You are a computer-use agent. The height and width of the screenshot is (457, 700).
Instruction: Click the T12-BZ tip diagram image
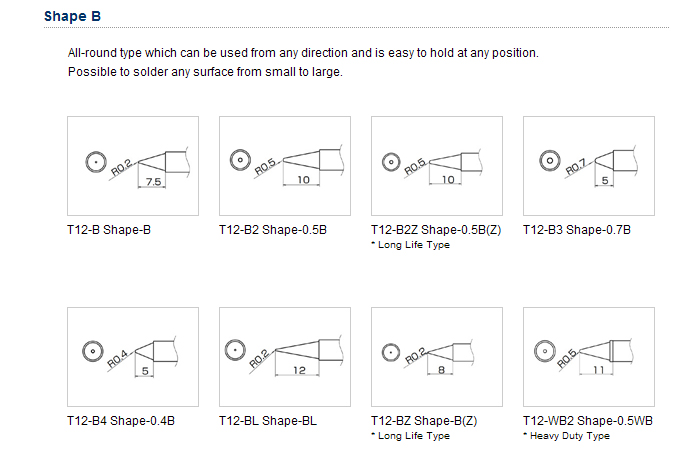pyautogui.click(x=436, y=354)
